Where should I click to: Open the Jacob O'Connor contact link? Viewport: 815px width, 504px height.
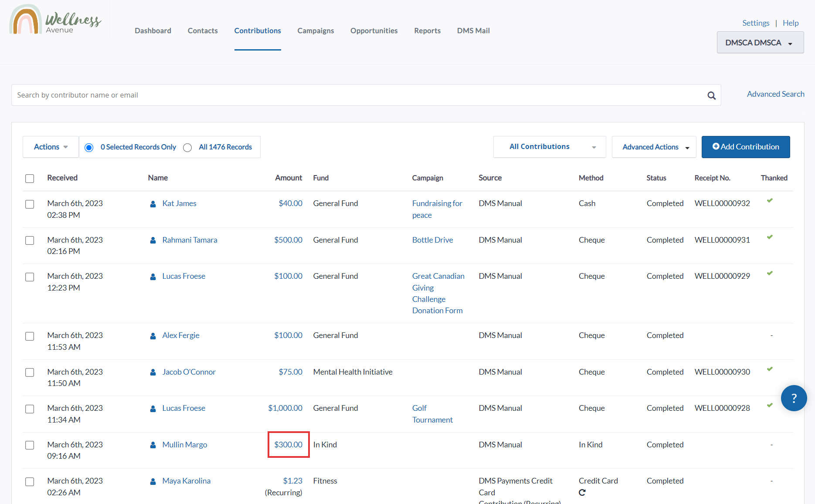coord(189,372)
